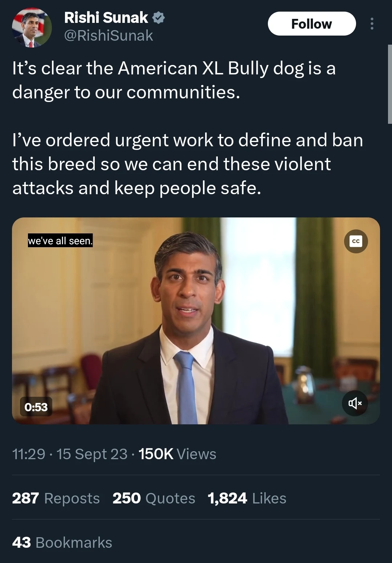Play the video of the man speaking

(196, 321)
